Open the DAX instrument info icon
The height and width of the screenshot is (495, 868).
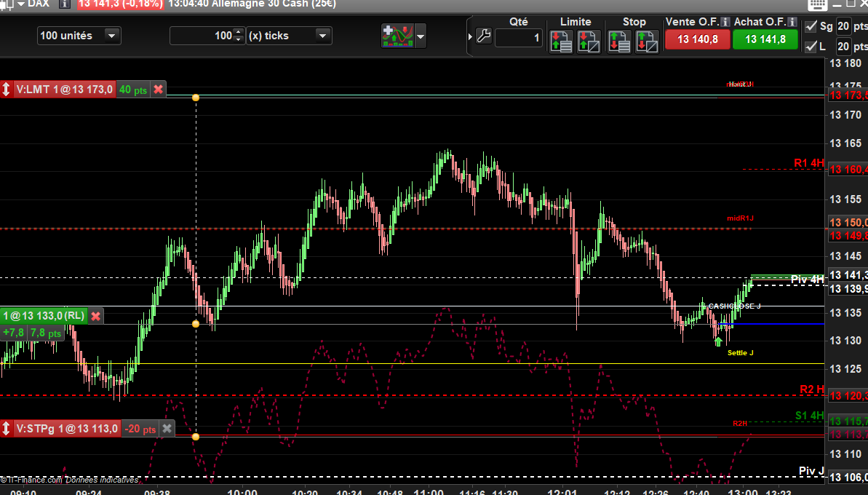pyautogui.click(x=64, y=4)
